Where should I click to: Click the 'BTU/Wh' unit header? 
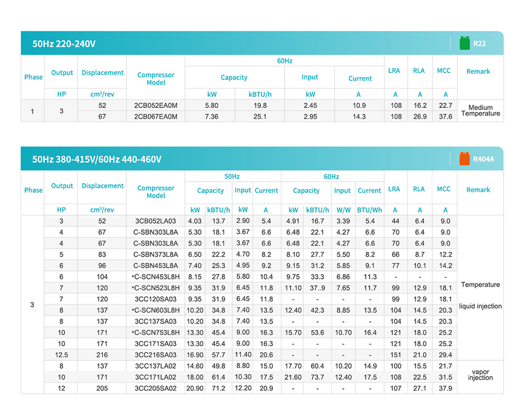pos(369,210)
